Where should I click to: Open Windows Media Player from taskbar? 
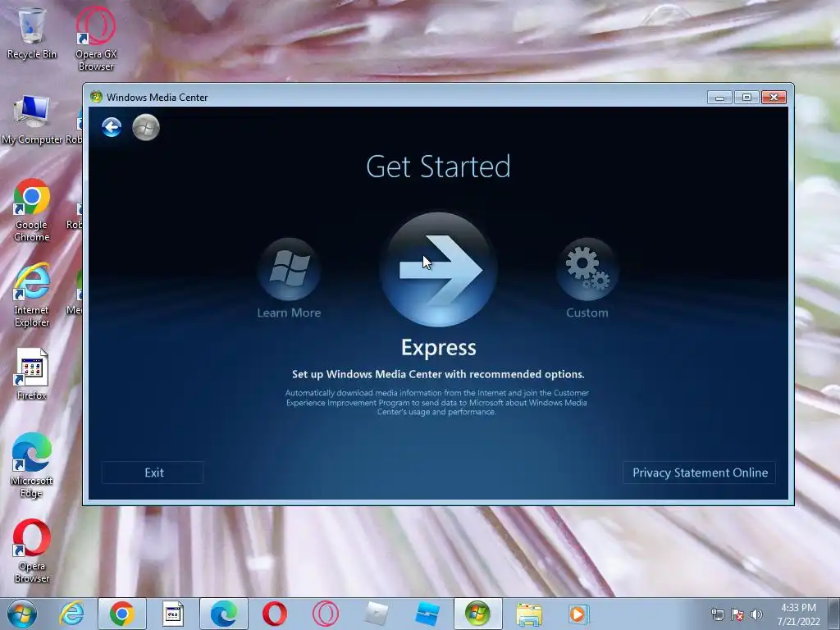pos(578,614)
